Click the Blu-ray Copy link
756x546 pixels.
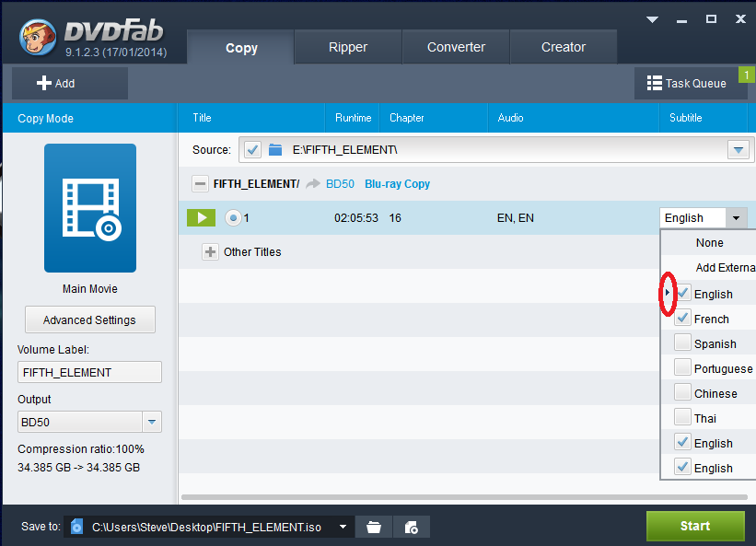click(397, 184)
